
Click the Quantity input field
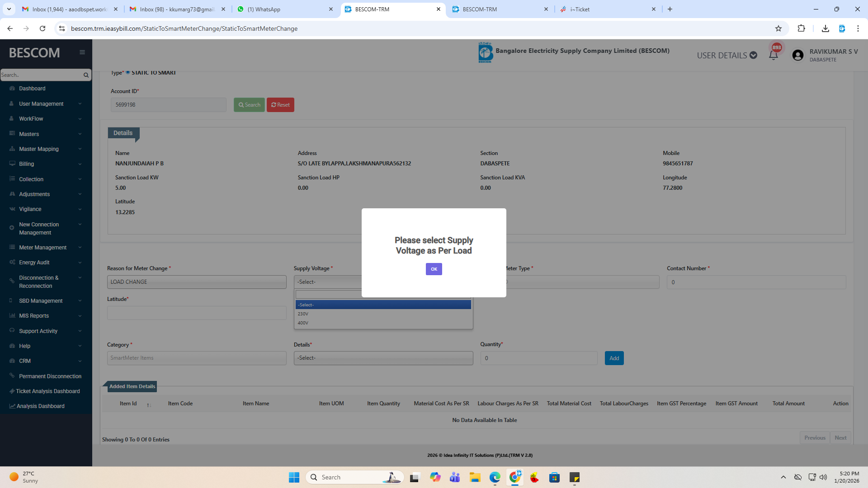click(x=538, y=358)
